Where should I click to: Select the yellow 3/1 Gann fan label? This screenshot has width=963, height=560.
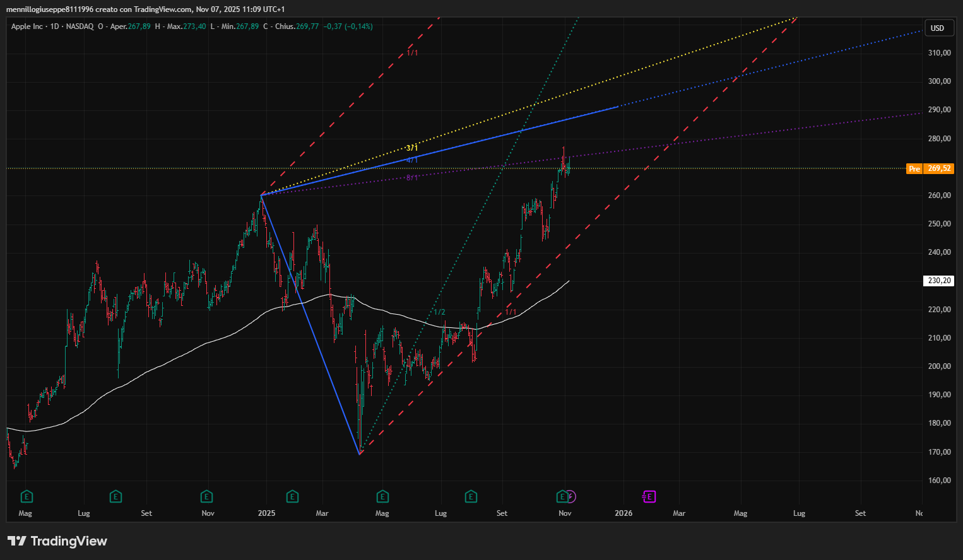[412, 148]
